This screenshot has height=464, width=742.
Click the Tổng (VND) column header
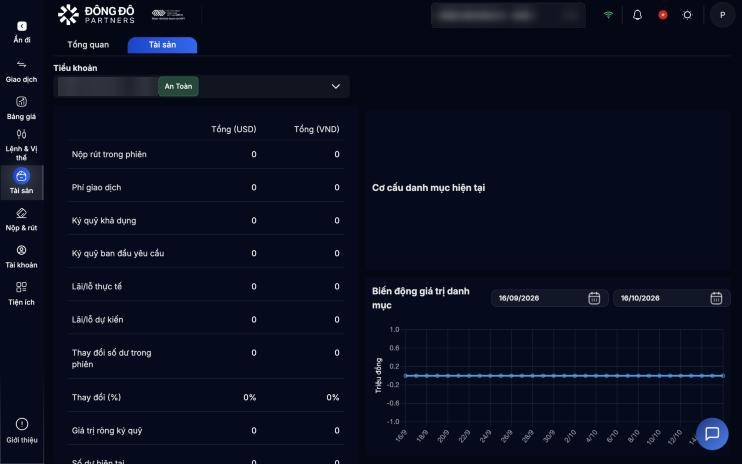click(317, 129)
